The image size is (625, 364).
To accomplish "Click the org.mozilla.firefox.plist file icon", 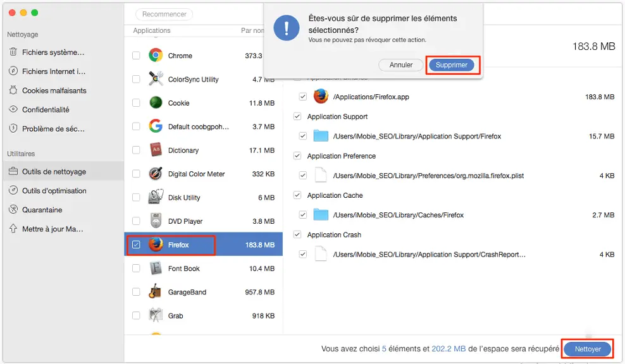I will click(x=321, y=175).
